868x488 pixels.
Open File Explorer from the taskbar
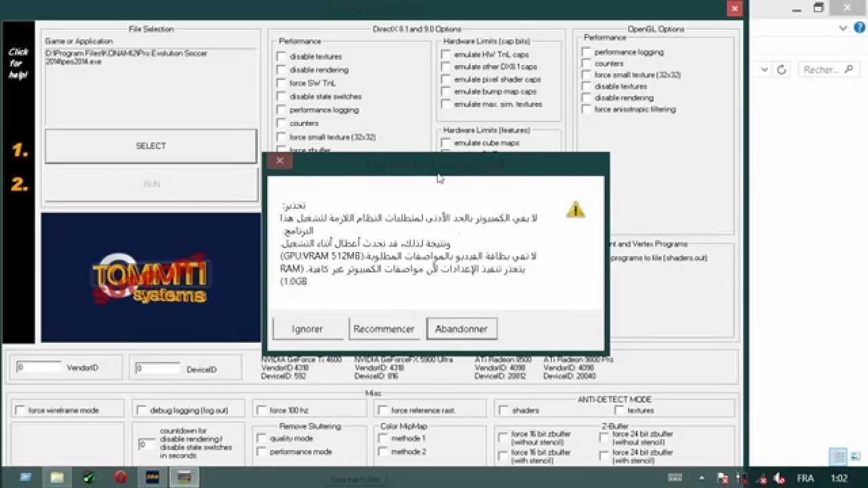click(x=57, y=477)
